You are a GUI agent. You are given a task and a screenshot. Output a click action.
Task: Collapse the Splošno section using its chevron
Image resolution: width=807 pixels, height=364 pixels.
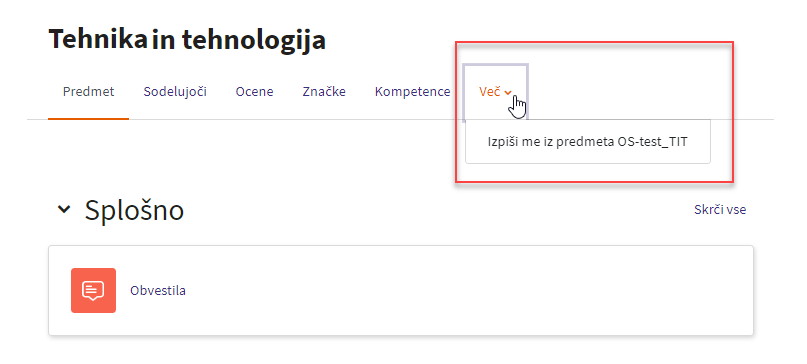[64, 210]
